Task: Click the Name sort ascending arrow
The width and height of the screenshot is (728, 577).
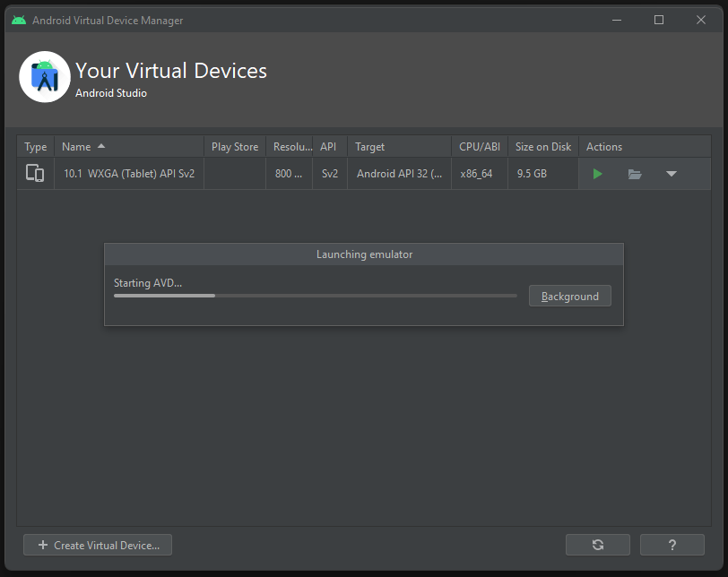Action: point(101,146)
